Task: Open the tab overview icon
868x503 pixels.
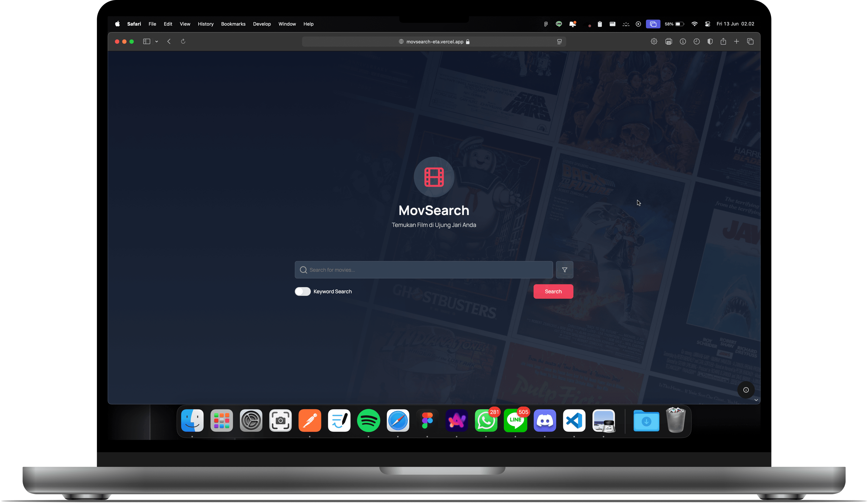Action: (750, 42)
